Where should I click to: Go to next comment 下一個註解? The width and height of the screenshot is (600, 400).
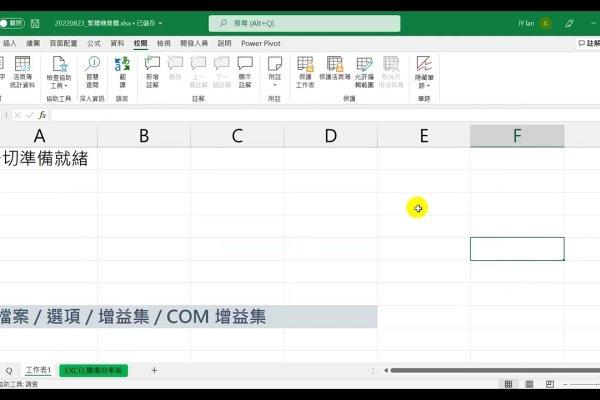click(222, 72)
